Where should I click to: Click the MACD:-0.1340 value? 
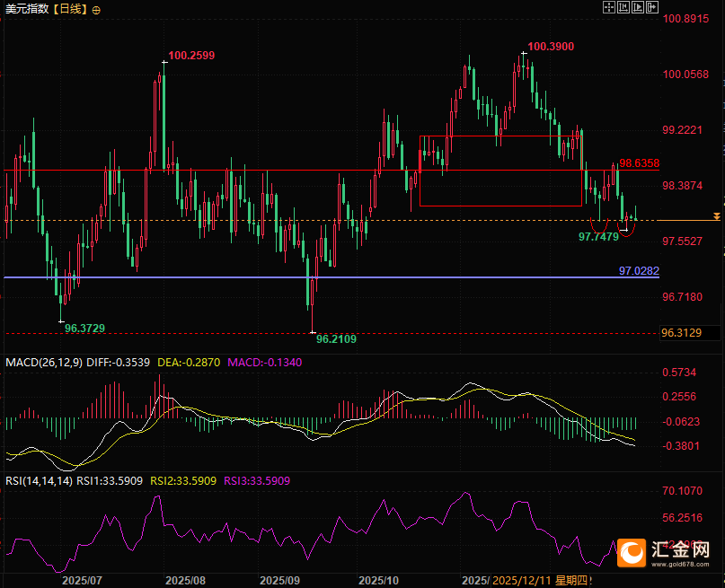[x=264, y=362]
